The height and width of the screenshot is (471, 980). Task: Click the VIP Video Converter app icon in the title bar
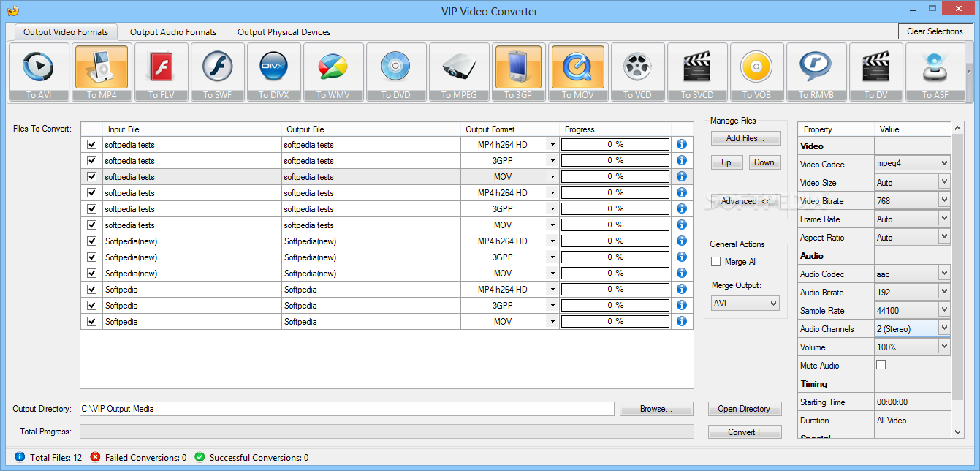12,11
